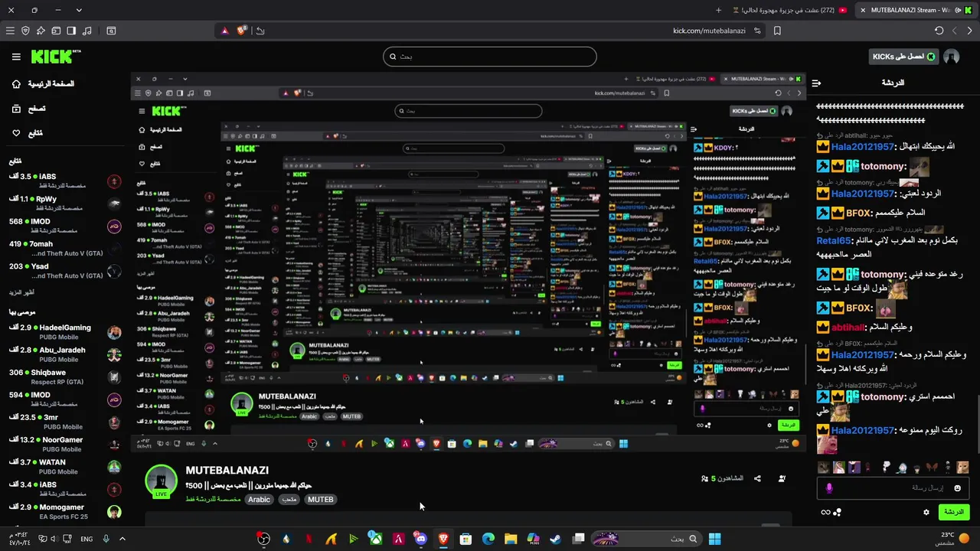Click the MUTEBALANAZI channel avatar
980x551 pixels.
tap(162, 481)
